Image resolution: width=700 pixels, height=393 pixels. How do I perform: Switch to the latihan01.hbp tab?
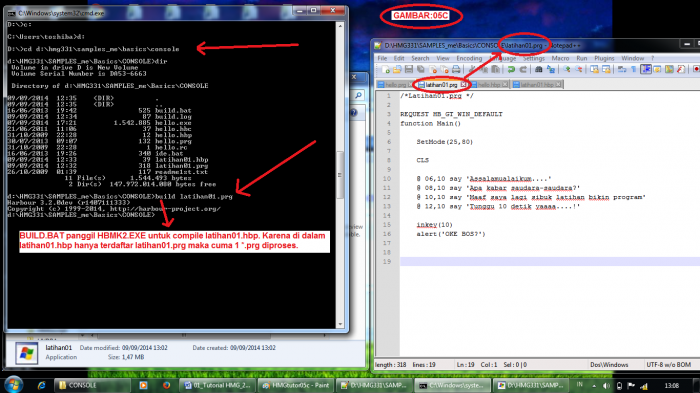tap(537, 84)
